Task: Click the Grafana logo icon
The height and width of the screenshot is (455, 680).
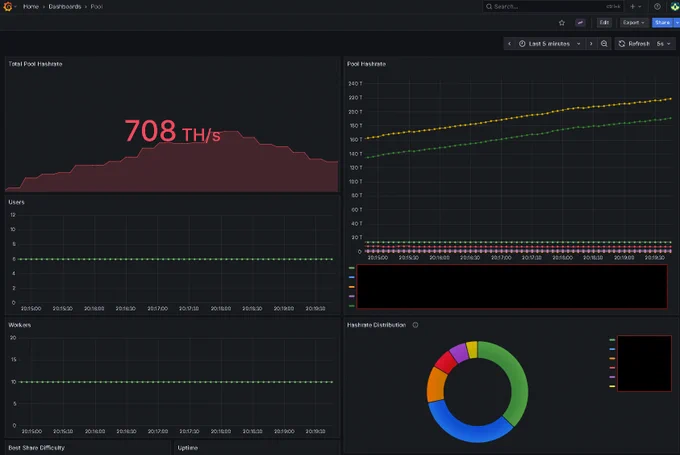Action: (7, 7)
